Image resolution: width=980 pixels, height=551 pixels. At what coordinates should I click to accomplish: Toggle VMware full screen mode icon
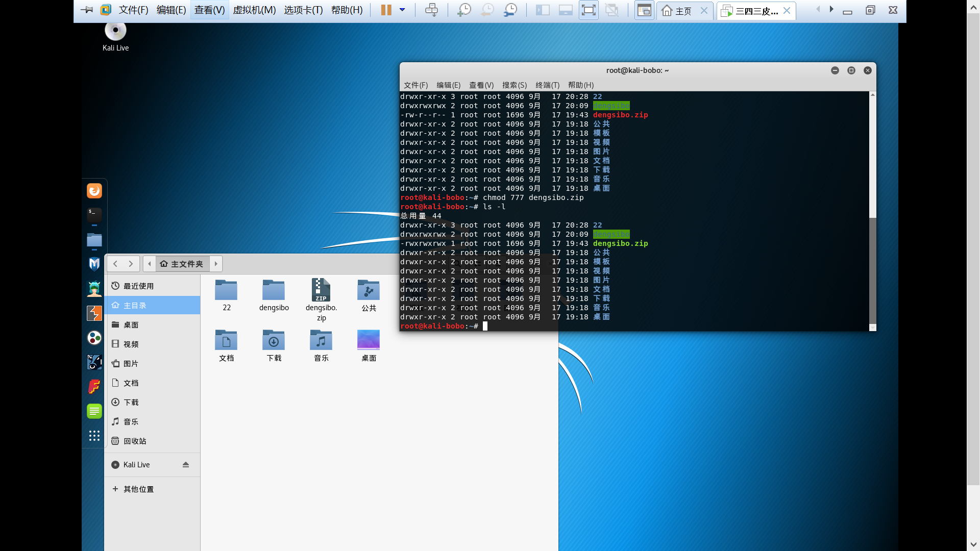(x=589, y=10)
